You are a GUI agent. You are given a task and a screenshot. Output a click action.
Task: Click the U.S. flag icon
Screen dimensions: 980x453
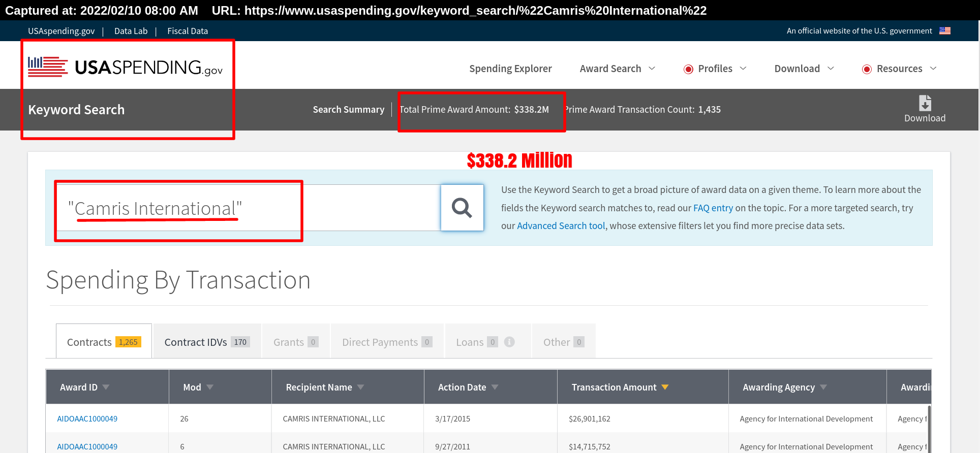click(945, 30)
